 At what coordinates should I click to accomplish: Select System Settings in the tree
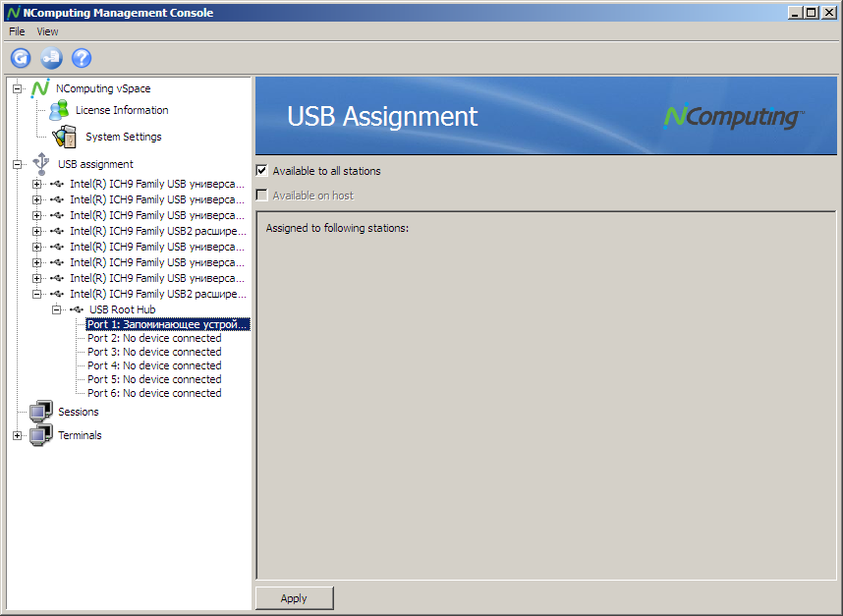pos(124,138)
